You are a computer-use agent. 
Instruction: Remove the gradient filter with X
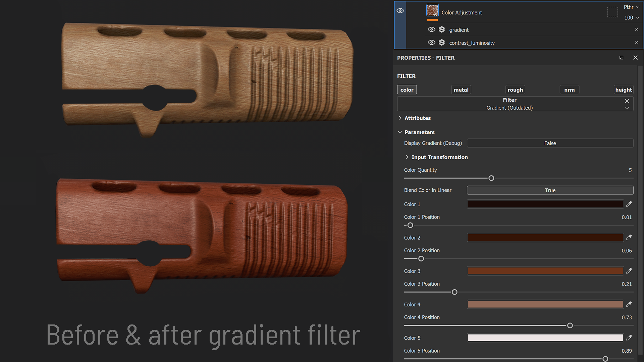[x=637, y=29]
